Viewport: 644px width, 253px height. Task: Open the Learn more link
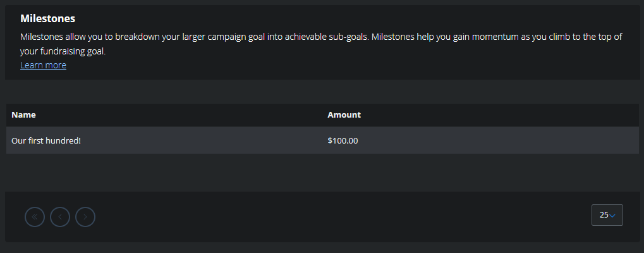[x=43, y=65]
